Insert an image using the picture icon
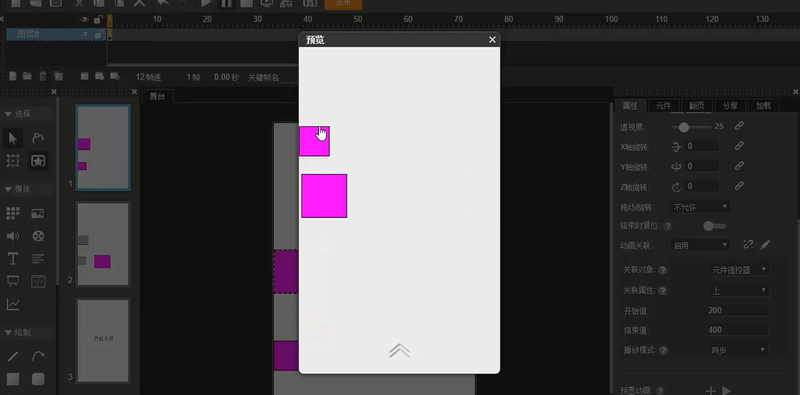Viewport: 800px width, 395px height. [x=38, y=213]
